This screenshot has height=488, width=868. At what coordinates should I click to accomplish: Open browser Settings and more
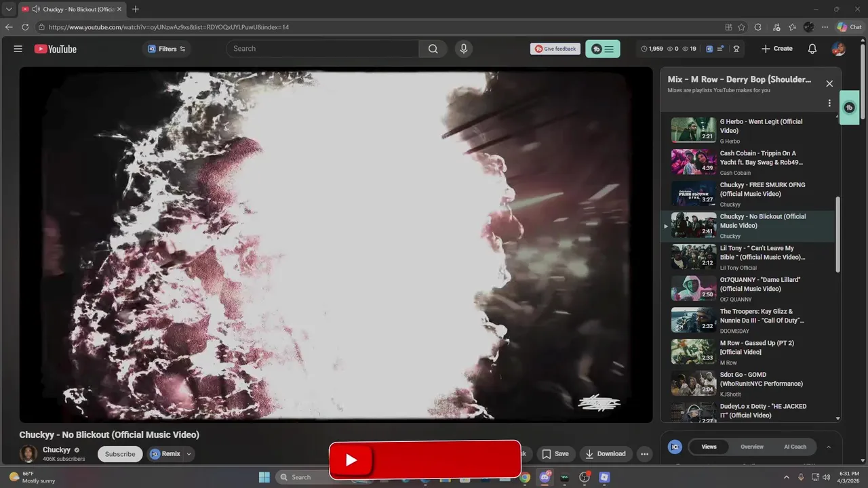[825, 27]
